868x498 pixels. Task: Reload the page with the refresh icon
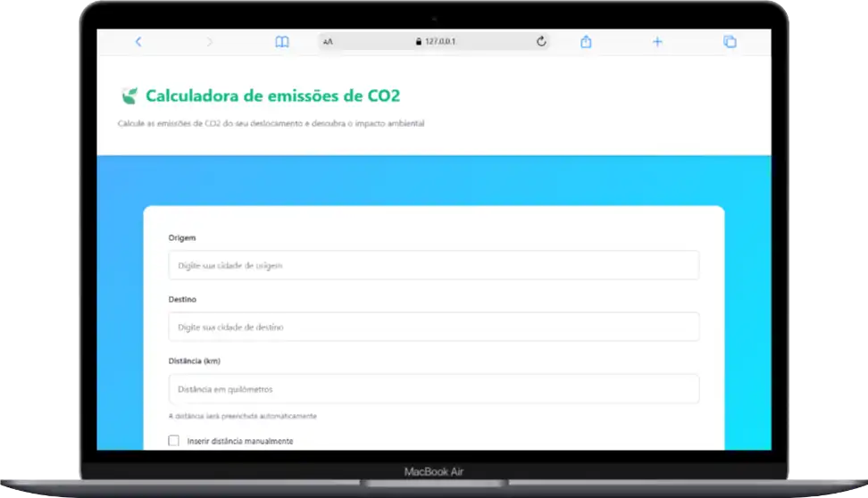[x=540, y=42]
